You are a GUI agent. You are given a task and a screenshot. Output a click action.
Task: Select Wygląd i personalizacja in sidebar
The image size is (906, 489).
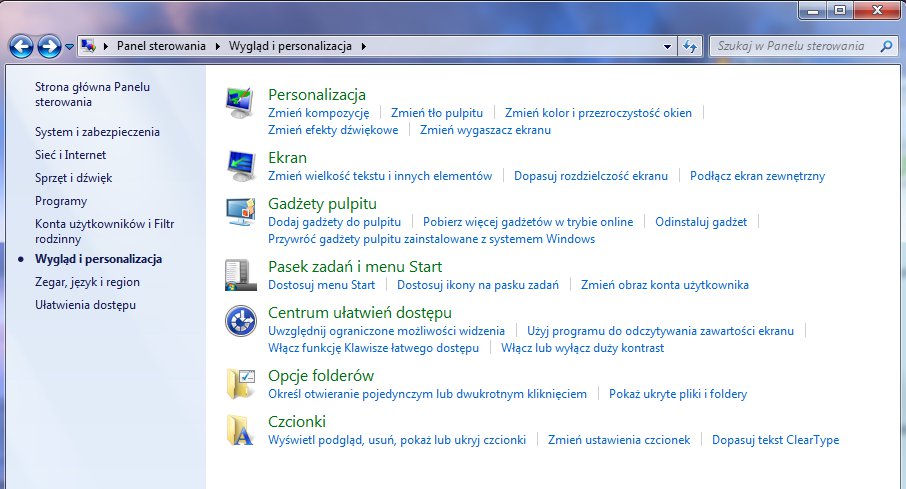click(98, 259)
